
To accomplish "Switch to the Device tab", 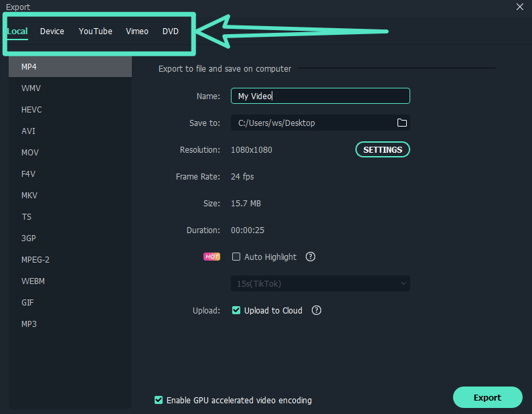I will [52, 31].
